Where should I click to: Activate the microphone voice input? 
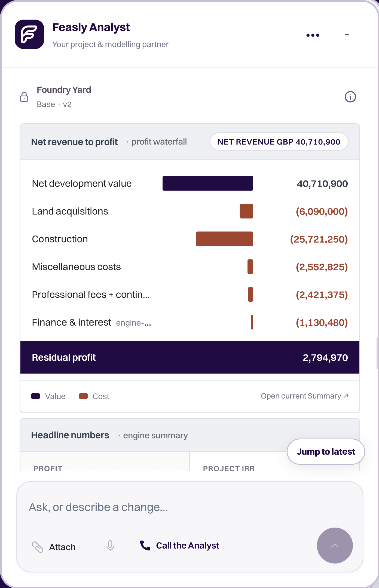(x=110, y=546)
